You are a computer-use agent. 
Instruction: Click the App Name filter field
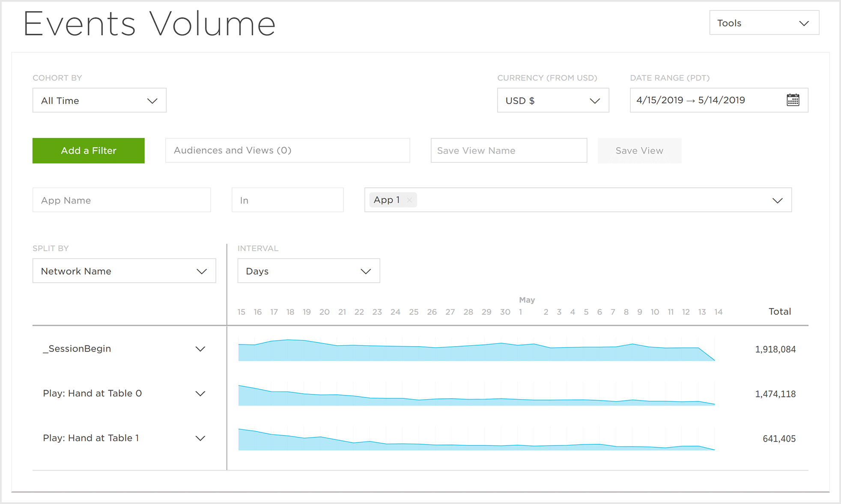(x=122, y=200)
